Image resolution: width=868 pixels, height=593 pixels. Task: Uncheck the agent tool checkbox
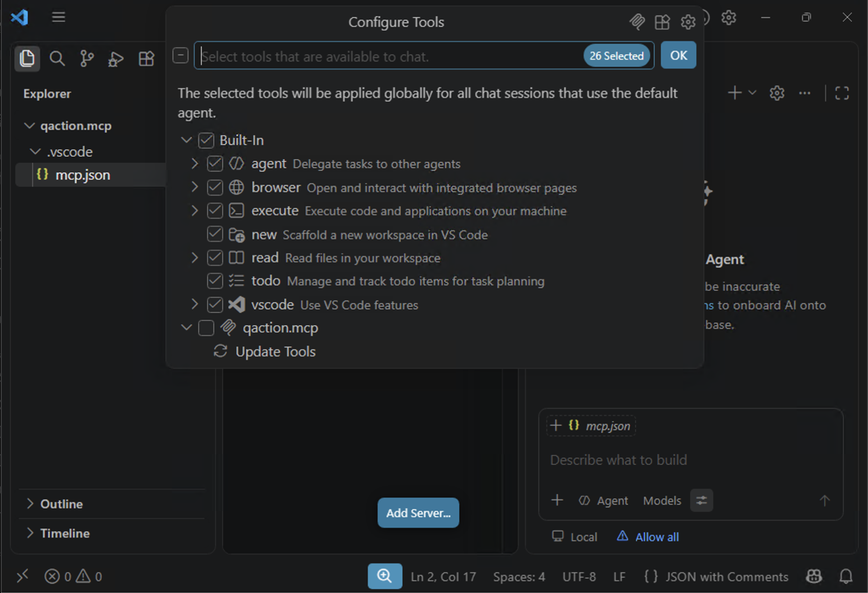tap(215, 164)
